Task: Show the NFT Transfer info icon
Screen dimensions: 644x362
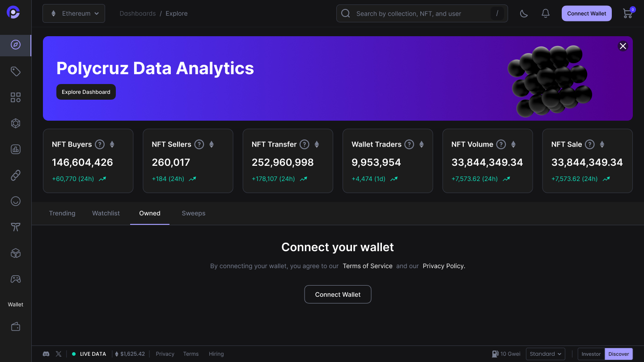Action: click(305, 144)
